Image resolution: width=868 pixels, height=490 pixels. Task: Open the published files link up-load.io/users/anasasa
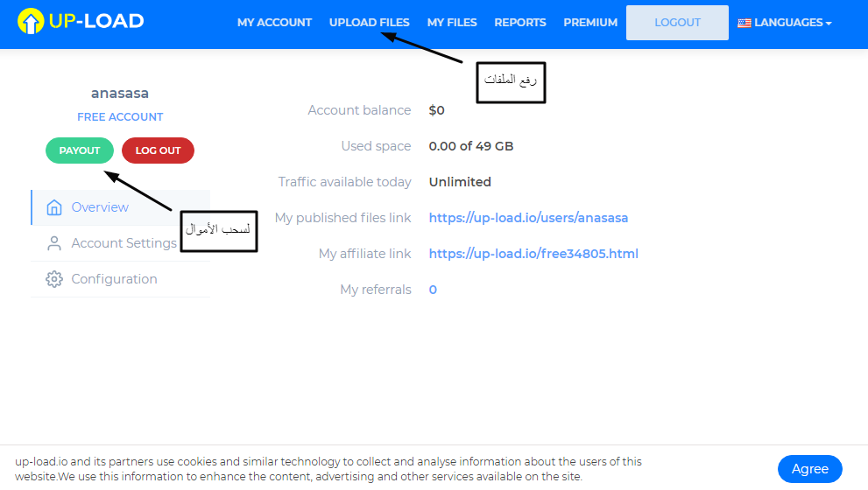[x=528, y=218]
